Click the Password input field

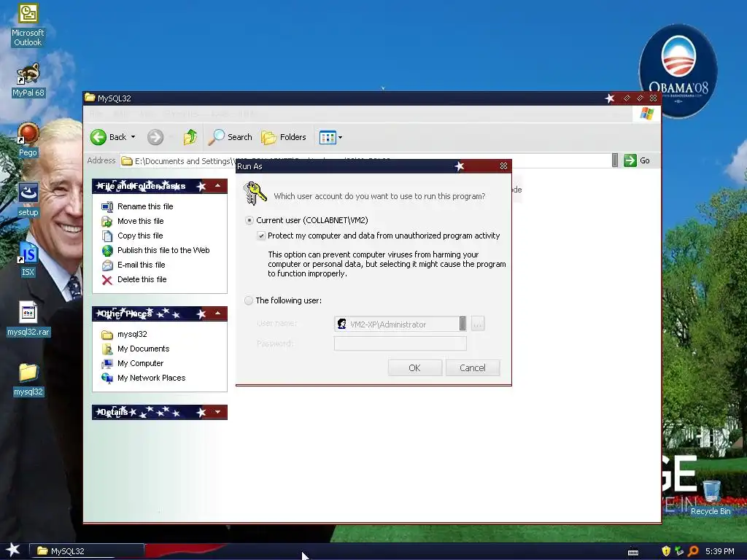click(400, 344)
